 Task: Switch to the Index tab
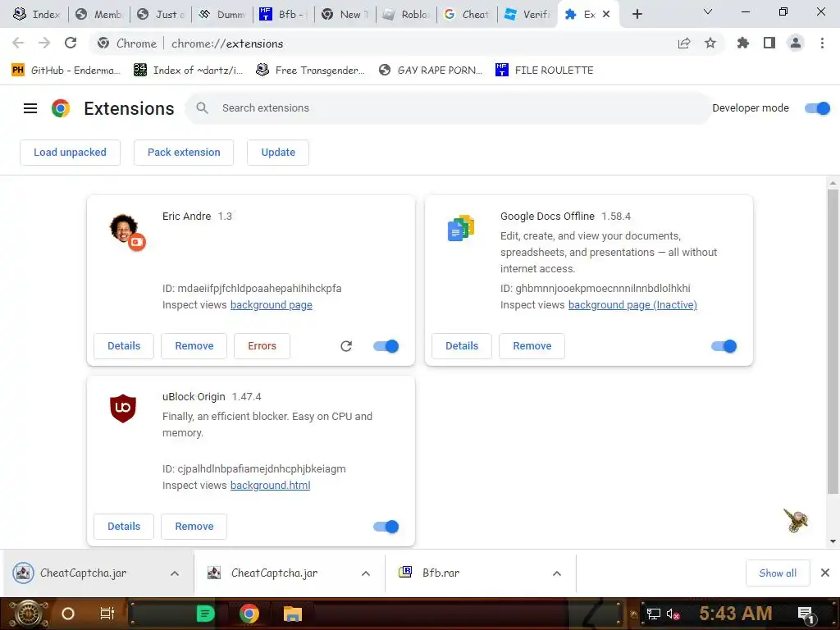36,15
